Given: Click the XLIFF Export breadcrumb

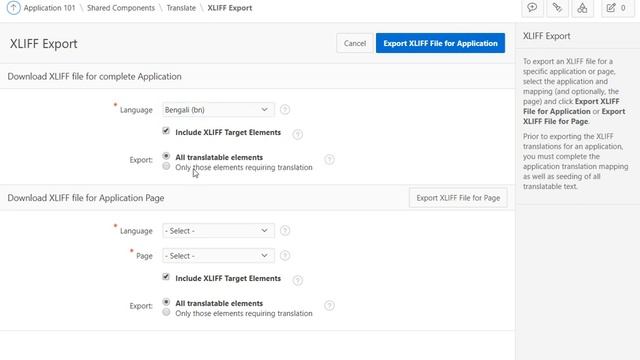Looking at the screenshot, I should (x=229, y=8).
